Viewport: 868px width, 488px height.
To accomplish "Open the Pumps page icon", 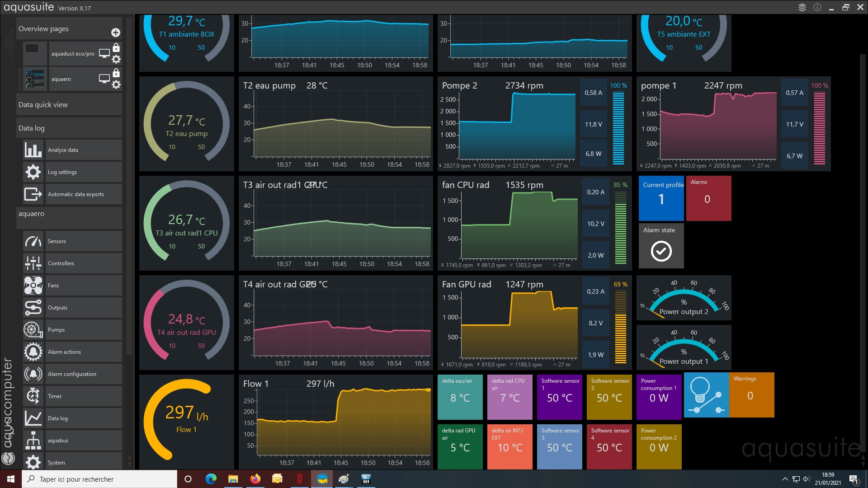I will tap(33, 330).
